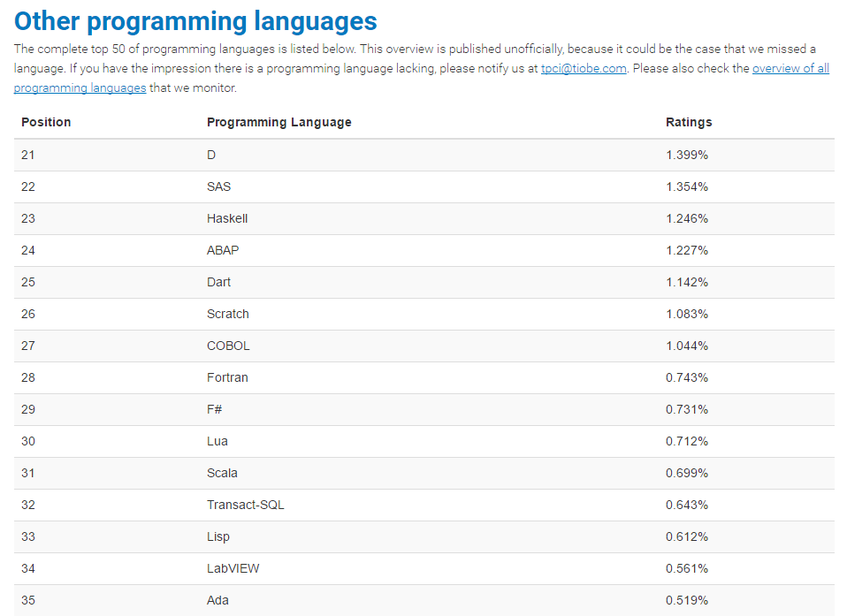
Task: Click the Transact-SQL language cell
Action: [245, 506]
